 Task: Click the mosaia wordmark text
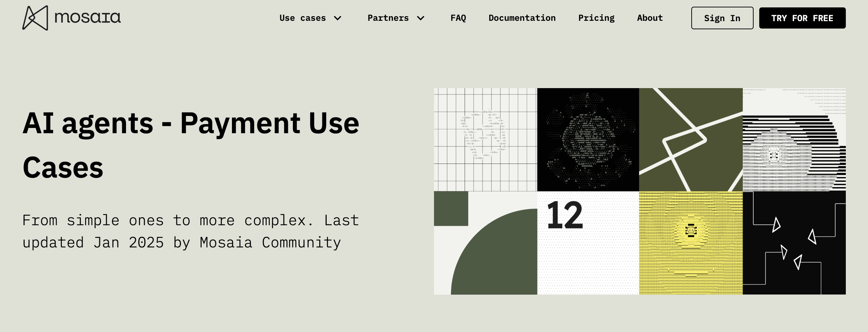point(88,17)
